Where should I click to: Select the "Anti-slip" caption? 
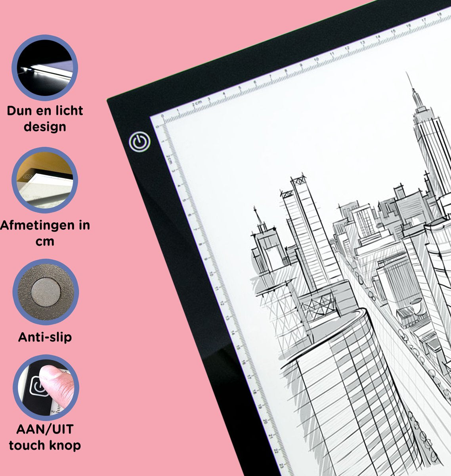tap(45, 337)
